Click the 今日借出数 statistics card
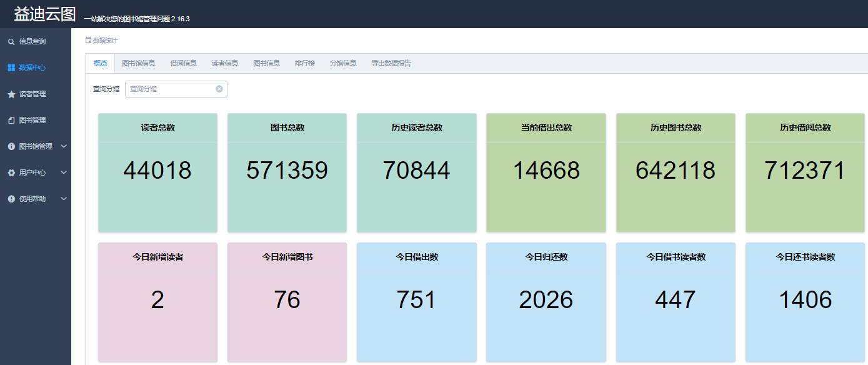The image size is (868, 365). (x=416, y=302)
